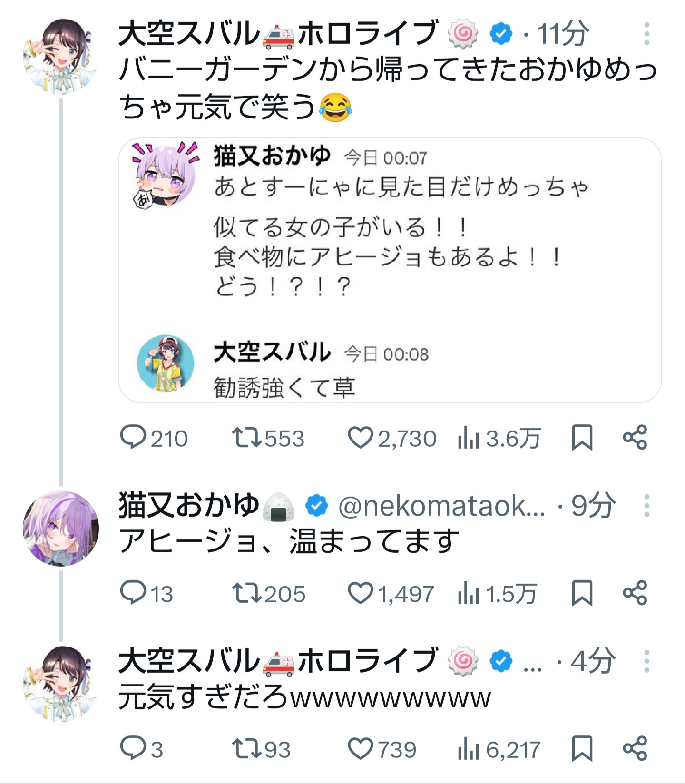Viewport: 685px width, 784px height.
Task: Open reply on first Subaru tweet with 210 replies
Action: 133,437
